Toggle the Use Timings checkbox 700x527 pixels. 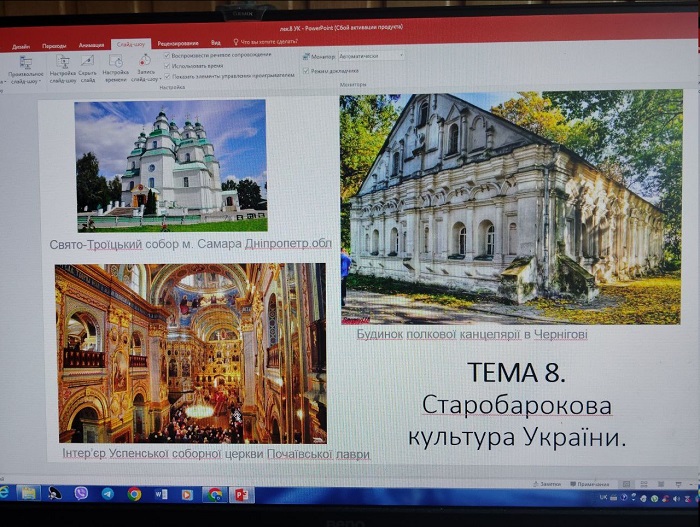point(167,65)
